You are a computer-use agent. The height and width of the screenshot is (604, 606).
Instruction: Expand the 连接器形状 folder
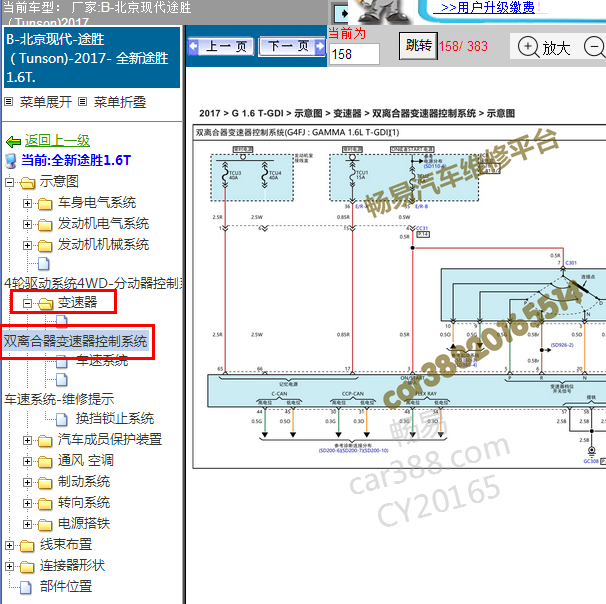coord(9,566)
